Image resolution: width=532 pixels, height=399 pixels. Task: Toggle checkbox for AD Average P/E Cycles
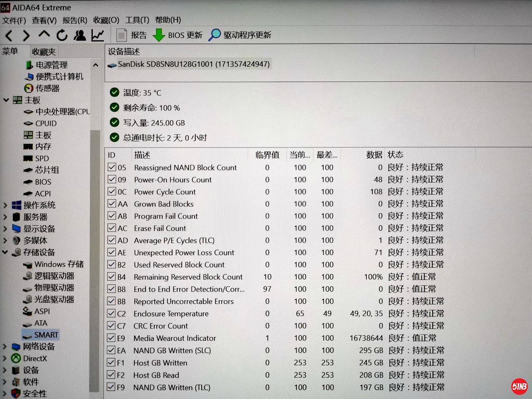click(111, 240)
